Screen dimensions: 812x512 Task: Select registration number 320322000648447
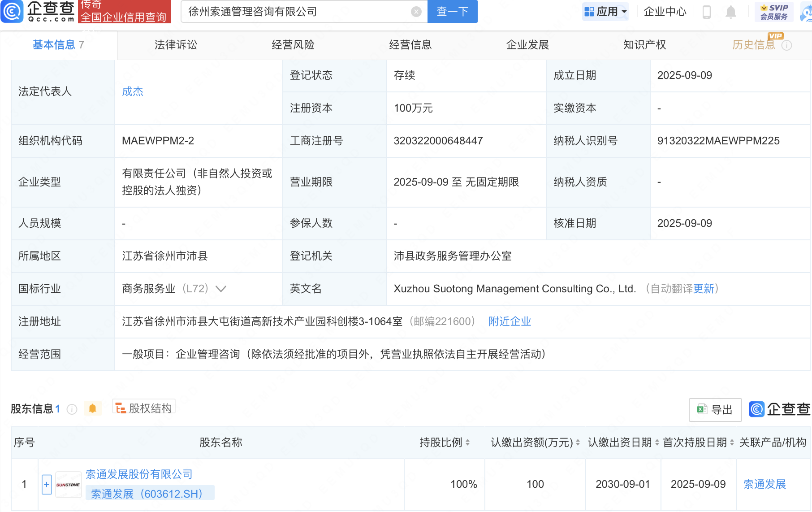coord(438,141)
